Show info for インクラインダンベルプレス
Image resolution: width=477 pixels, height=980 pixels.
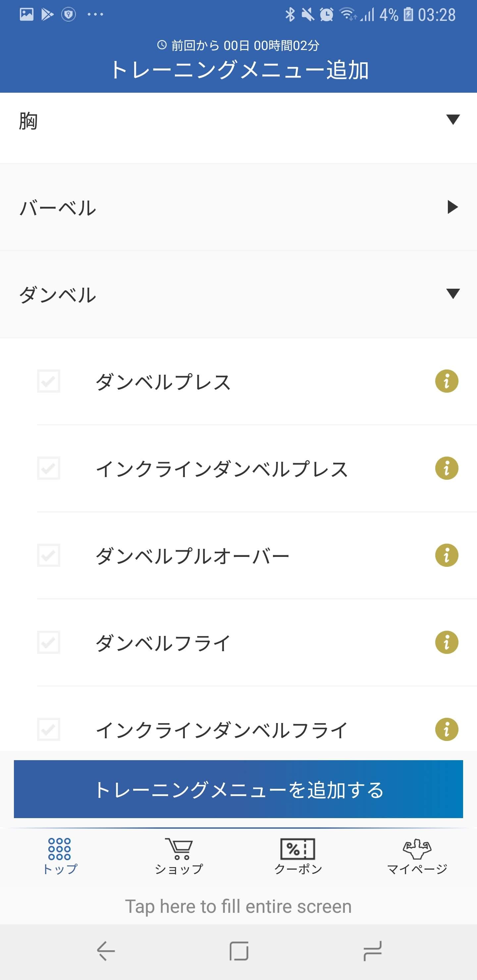click(447, 468)
